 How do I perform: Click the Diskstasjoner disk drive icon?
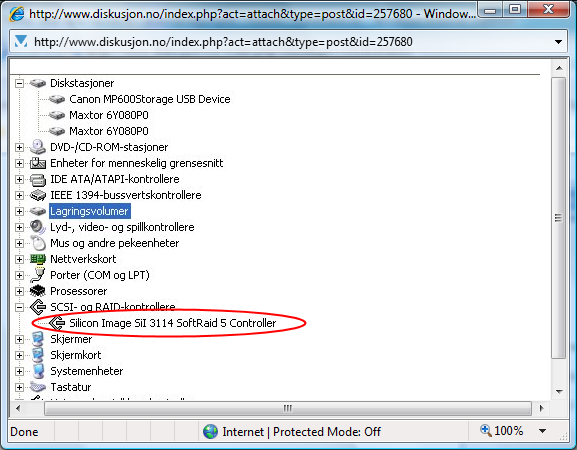click(x=38, y=83)
